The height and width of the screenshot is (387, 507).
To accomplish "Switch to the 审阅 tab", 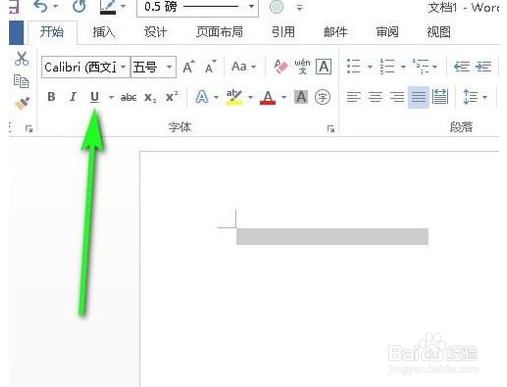I will tap(387, 32).
